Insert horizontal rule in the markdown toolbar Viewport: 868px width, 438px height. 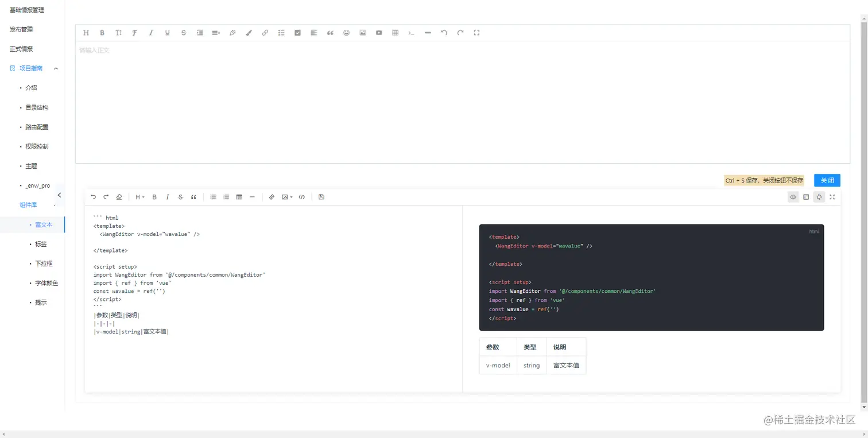[252, 197]
